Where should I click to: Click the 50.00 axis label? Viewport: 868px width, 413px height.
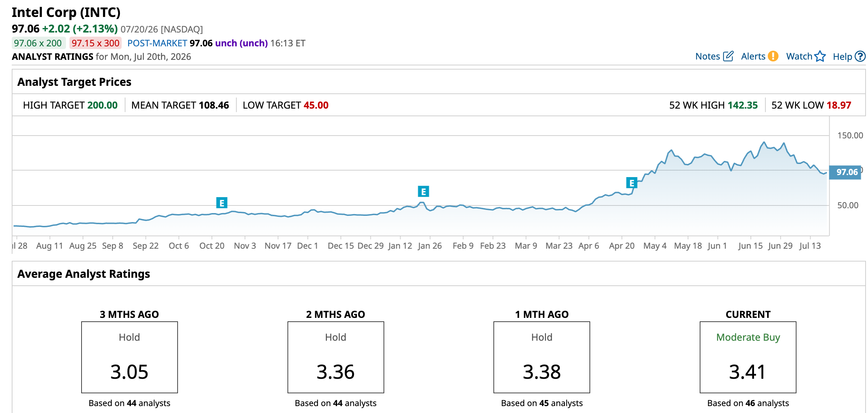coord(848,205)
